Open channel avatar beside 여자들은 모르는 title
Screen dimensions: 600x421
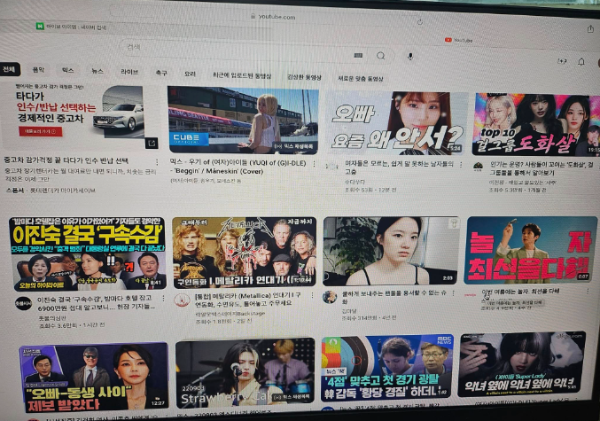point(331,166)
